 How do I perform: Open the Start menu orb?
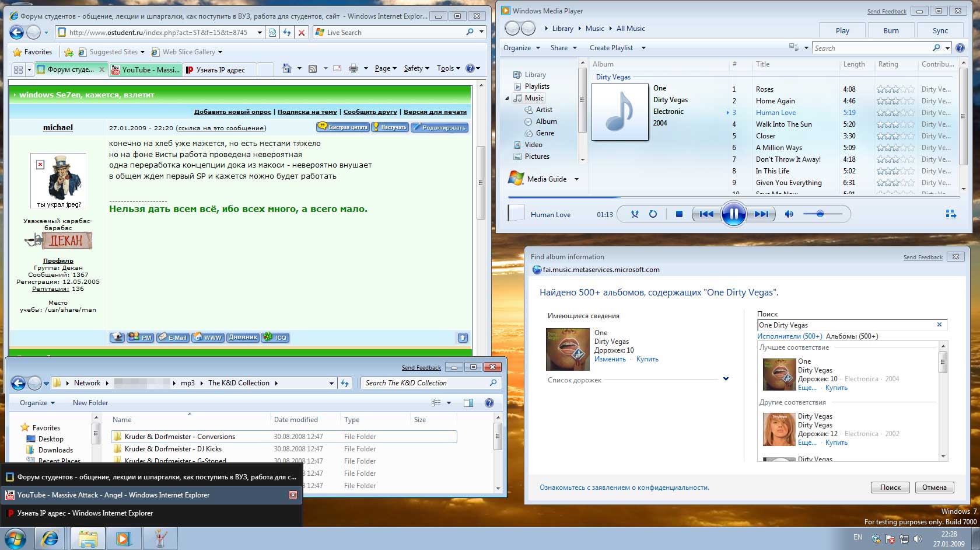15,538
